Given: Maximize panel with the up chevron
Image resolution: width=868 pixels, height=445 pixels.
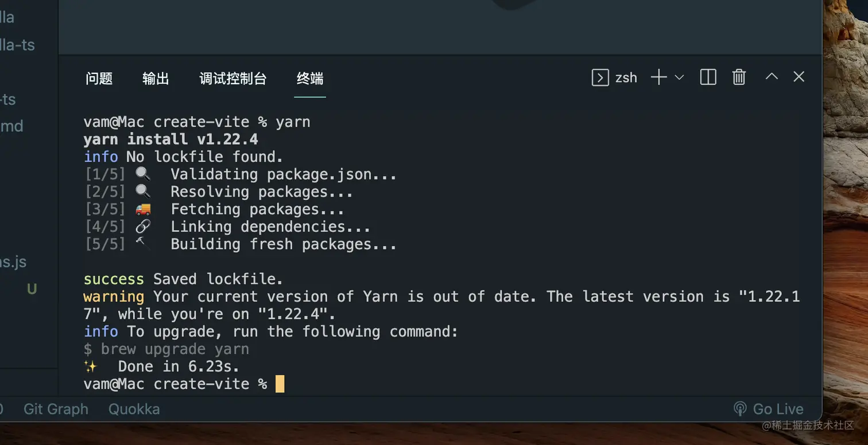Looking at the screenshot, I should coord(772,76).
